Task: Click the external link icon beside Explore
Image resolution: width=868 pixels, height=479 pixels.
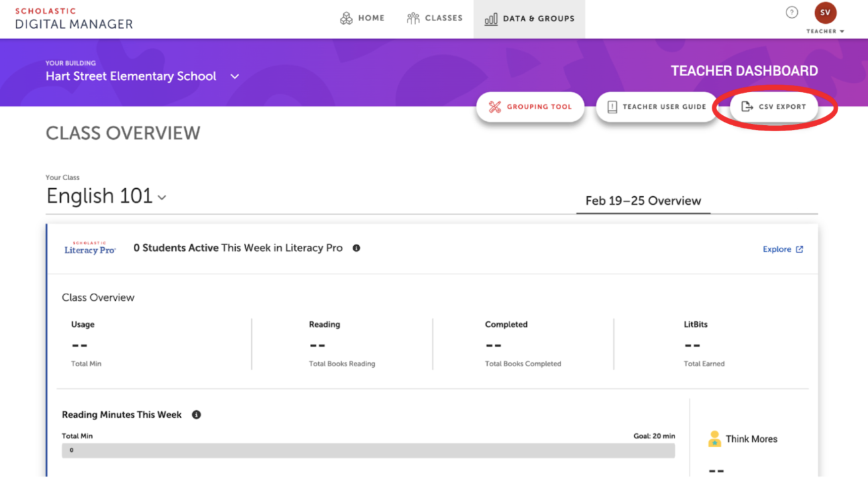Action: (800, 249)
